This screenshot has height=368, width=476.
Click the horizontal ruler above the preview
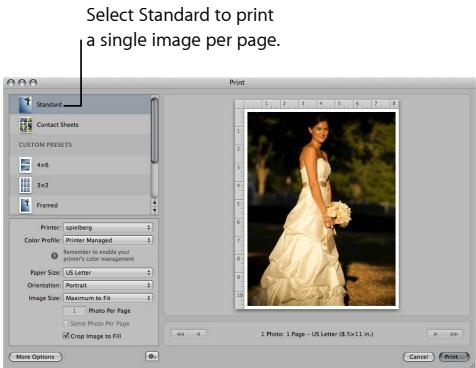pos(321,104)
